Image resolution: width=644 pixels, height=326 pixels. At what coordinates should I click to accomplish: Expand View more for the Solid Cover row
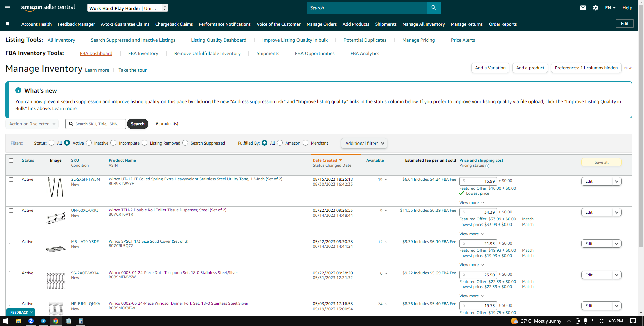(x=472, y=265)
